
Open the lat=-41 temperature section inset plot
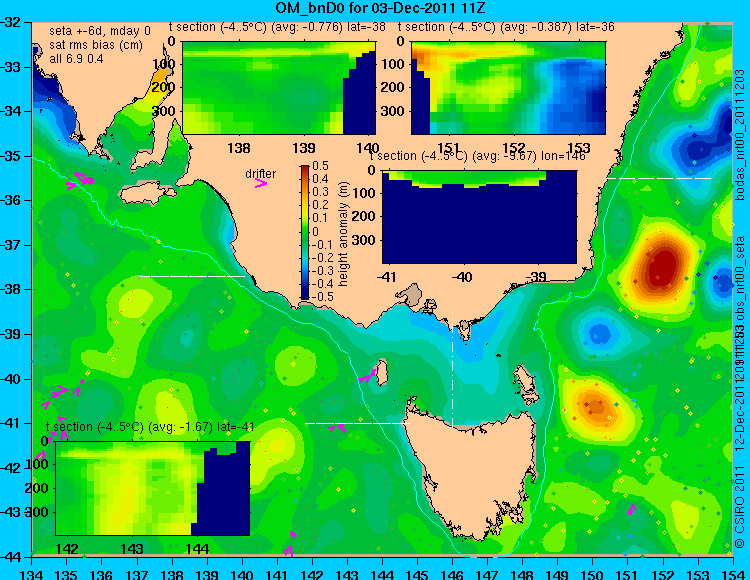coord(153,488)
